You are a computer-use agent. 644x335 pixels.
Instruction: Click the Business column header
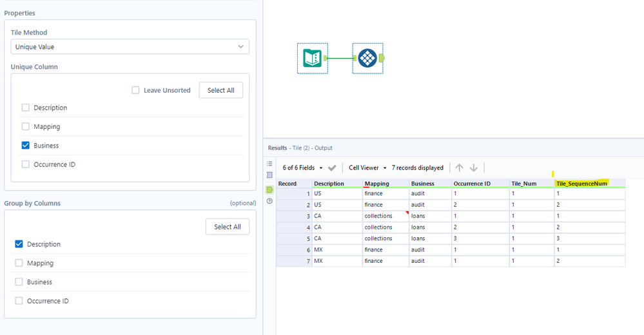point(430,184)
